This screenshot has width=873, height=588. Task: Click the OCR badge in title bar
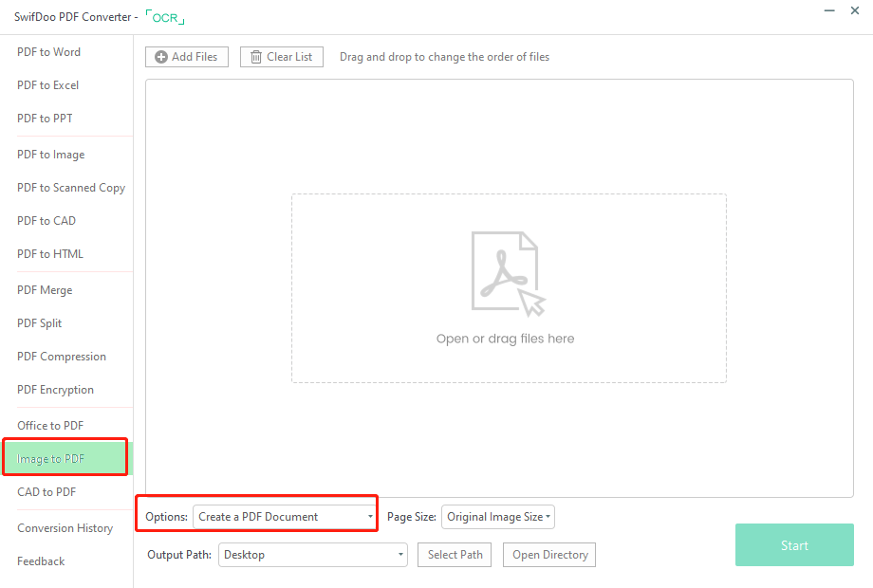(165, 17)
